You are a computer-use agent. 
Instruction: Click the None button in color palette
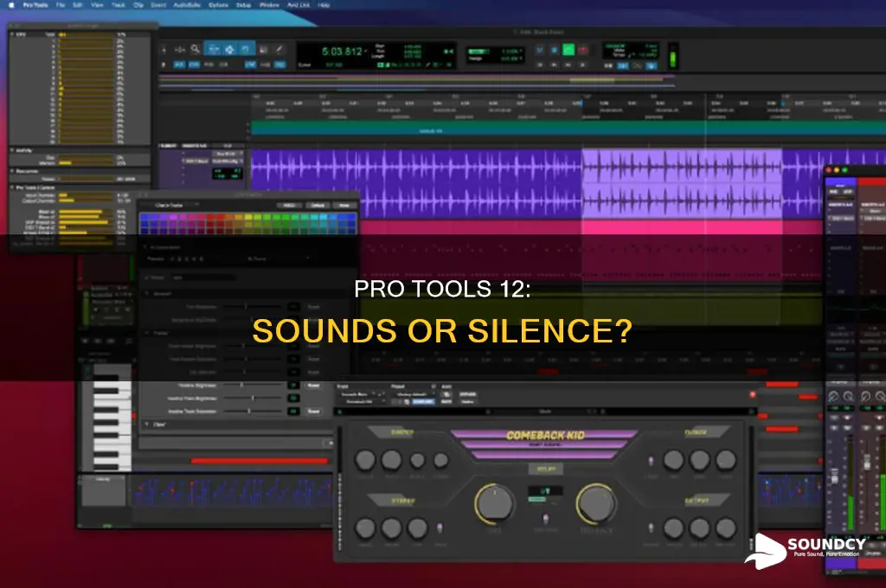pos(344,205)
